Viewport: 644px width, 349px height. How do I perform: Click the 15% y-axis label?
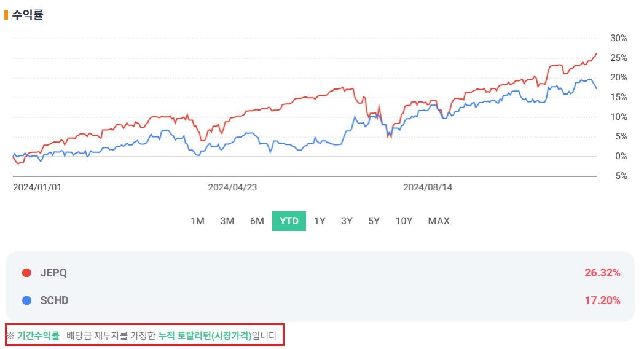(619, 97)
